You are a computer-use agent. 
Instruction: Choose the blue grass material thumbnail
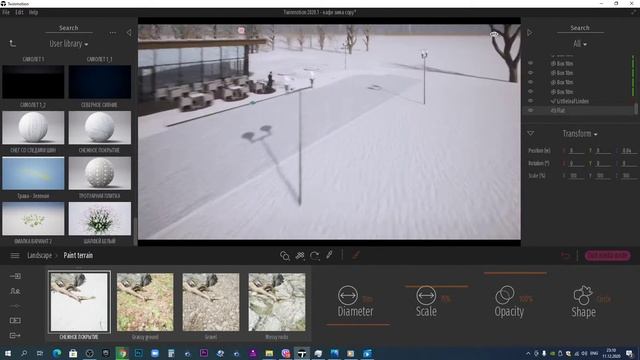[x=33, y=174]
